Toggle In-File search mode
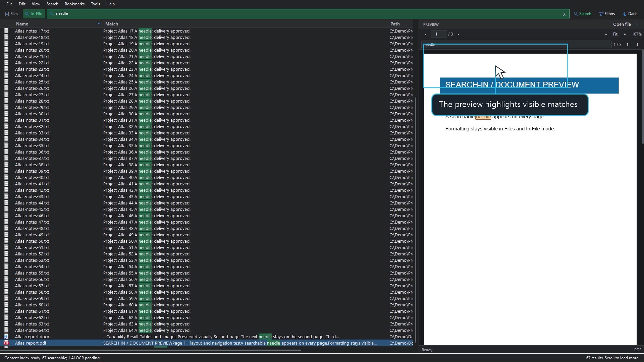Screen dimensions: 644x362 (34, 14)
